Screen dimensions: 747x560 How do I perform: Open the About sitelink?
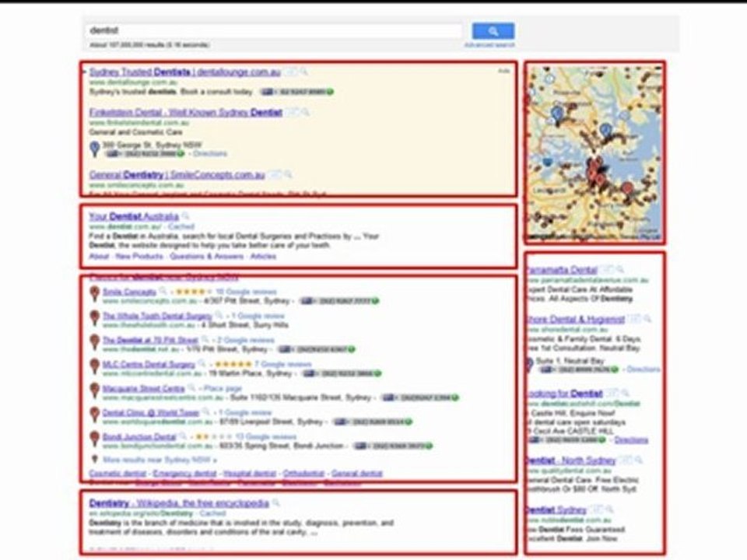(x=99, y=256)
